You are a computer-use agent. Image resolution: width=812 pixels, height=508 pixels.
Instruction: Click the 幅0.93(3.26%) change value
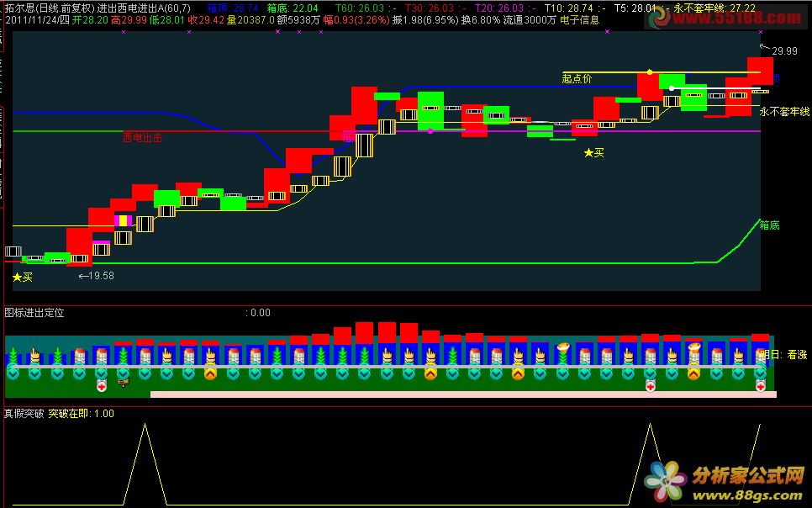356,20
